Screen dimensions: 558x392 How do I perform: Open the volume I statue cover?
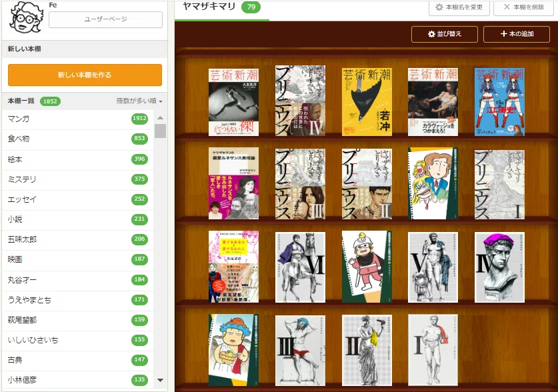tap(433, 350)
